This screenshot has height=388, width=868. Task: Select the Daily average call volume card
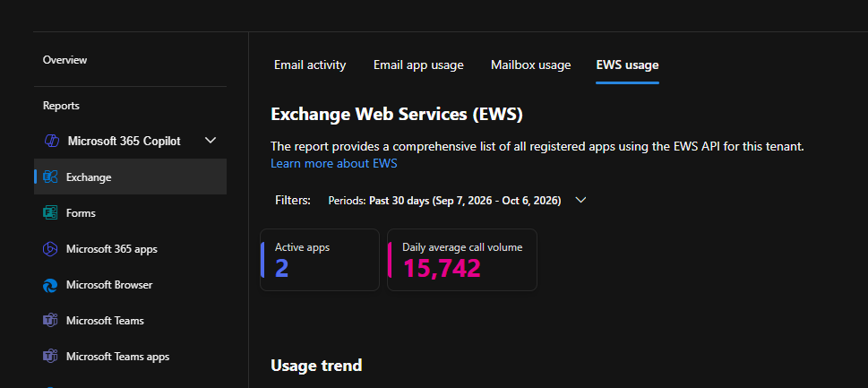point(462,260)
